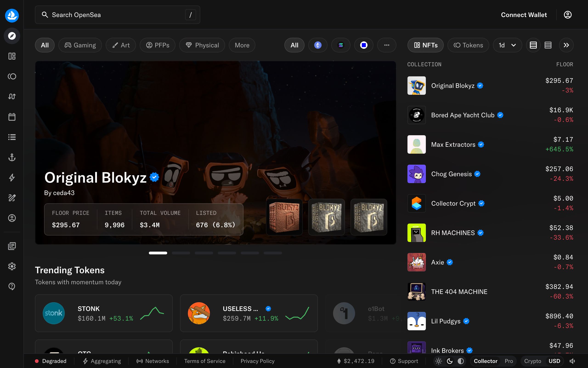Toggle Pro mode in footer
The height and width of the screenshot is (368, 588).
pyautogui.click(x=509, y=361)
